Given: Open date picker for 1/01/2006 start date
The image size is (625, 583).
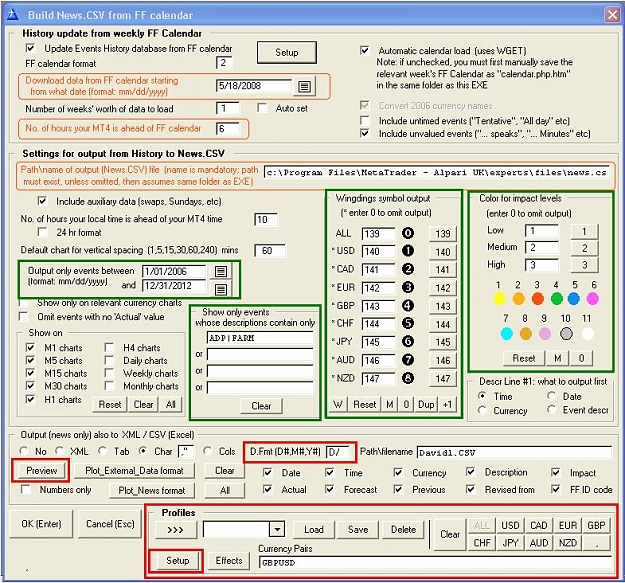Looking at the screenshot, I should pos(221,271).
